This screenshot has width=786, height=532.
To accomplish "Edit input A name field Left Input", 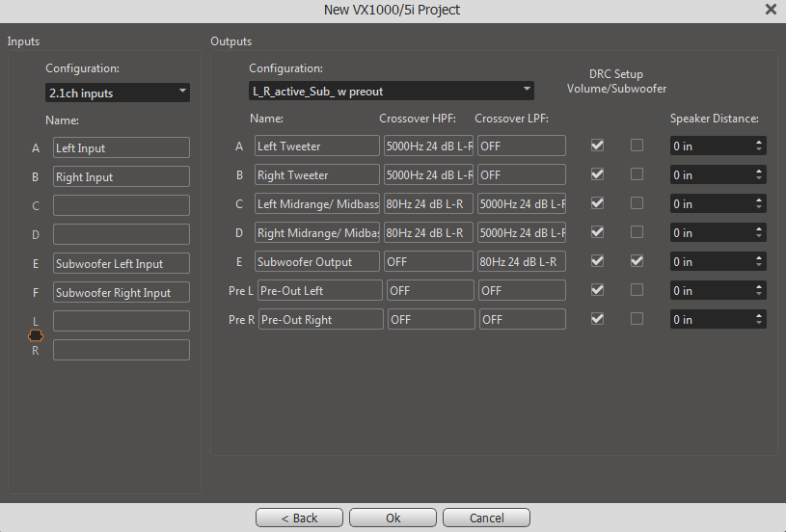I will [x=122, y=147].
